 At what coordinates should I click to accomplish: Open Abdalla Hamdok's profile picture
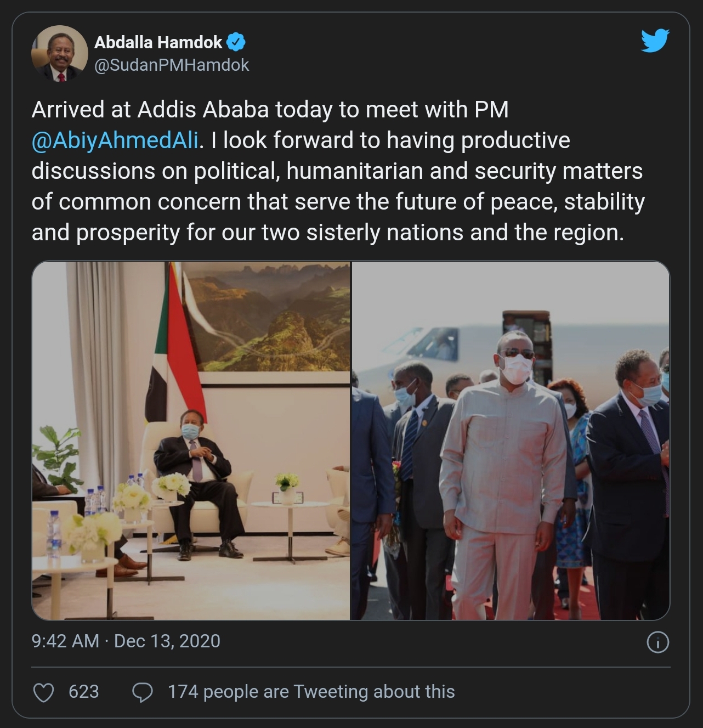coord(60,53)
